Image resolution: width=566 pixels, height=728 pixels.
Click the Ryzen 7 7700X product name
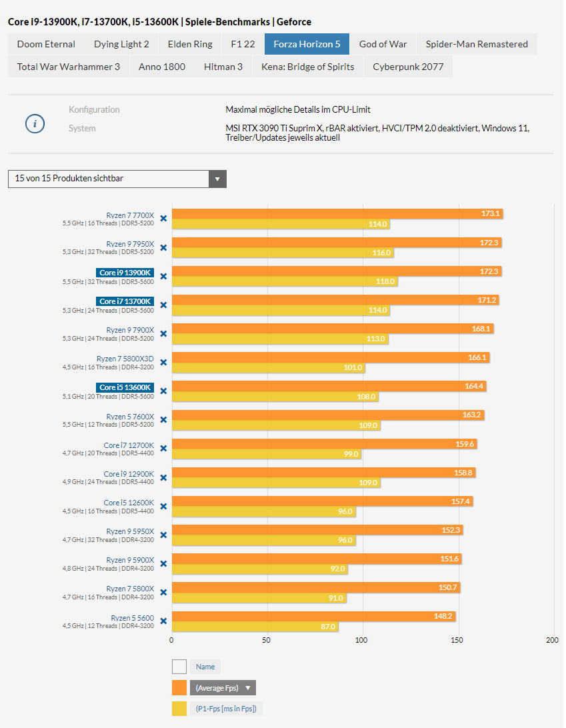(x=130, y=215)
